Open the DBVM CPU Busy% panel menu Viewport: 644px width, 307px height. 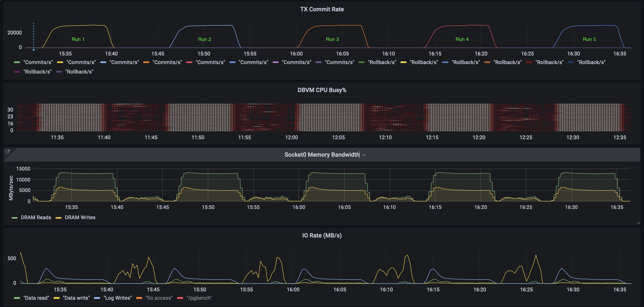point(321,90)
